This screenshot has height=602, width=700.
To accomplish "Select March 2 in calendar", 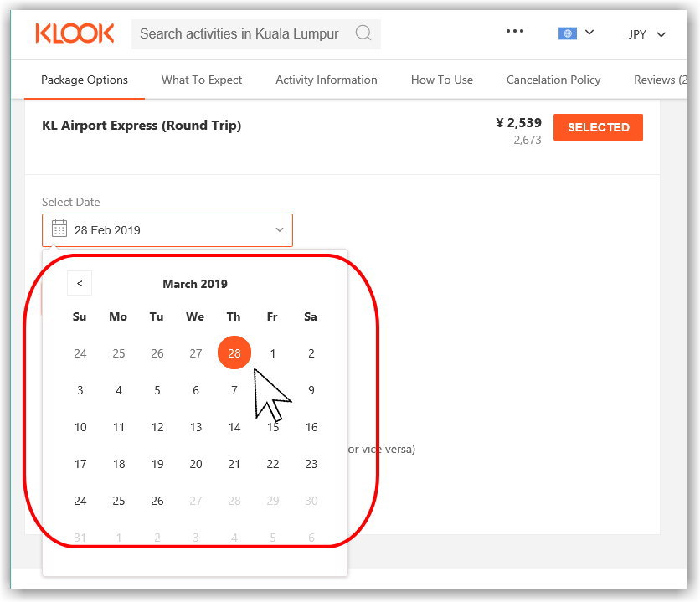I will (311, 353).
